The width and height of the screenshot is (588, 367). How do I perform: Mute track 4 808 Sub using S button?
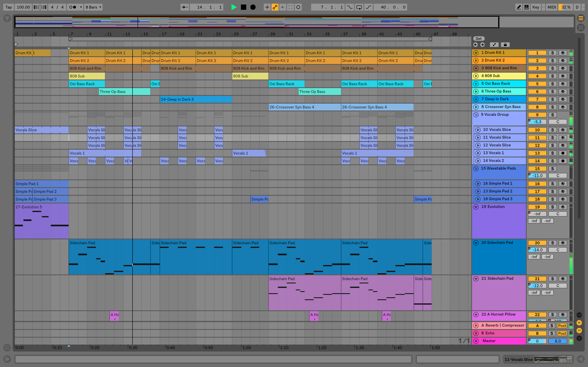click(x=552, y=76)
